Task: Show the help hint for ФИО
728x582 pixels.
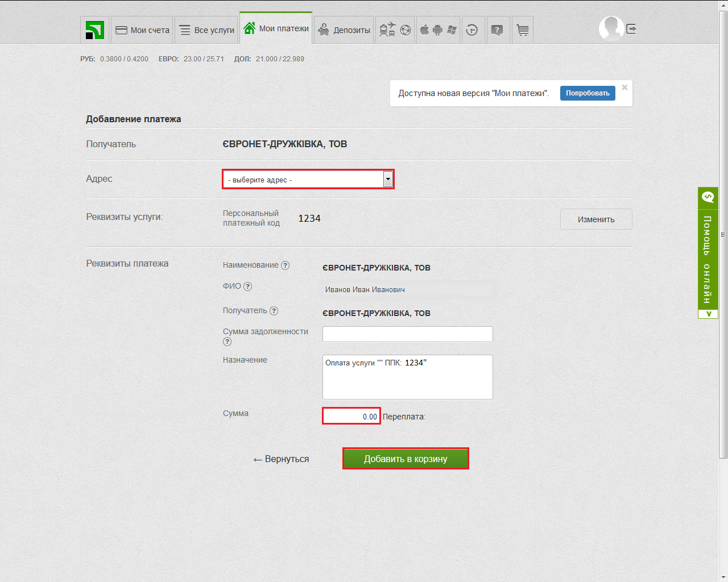Action: click(248, 286)
